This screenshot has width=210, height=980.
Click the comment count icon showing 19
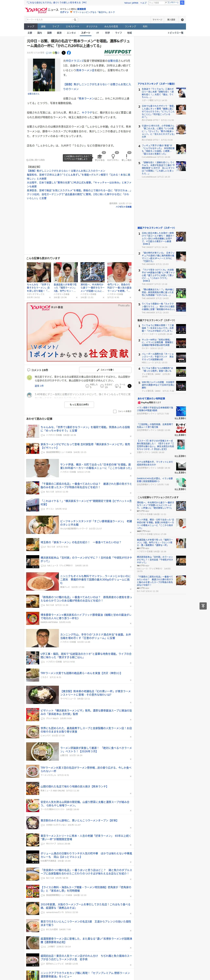(49, 53)
